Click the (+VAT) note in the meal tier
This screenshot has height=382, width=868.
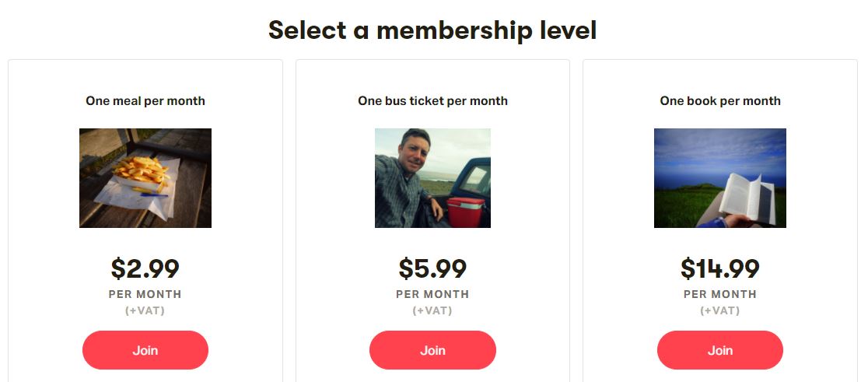pyautogui.click(x=145, y=310)
